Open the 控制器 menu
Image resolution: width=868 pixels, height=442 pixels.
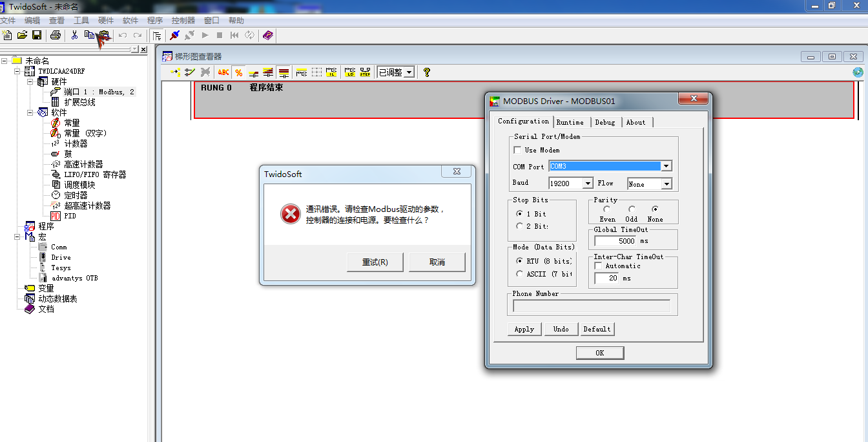coord(183,21)
